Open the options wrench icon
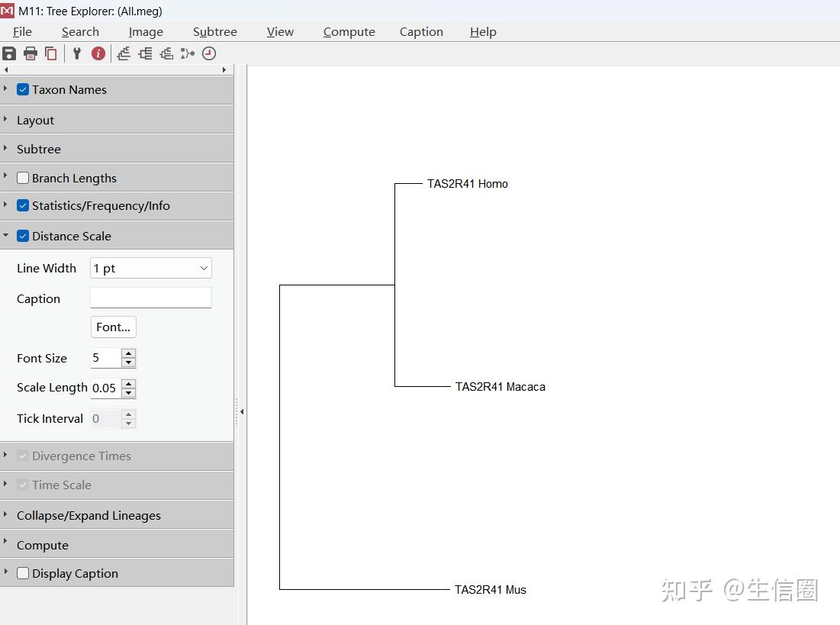The width and height of the screenshot is (840, 625). click(76, 53)
